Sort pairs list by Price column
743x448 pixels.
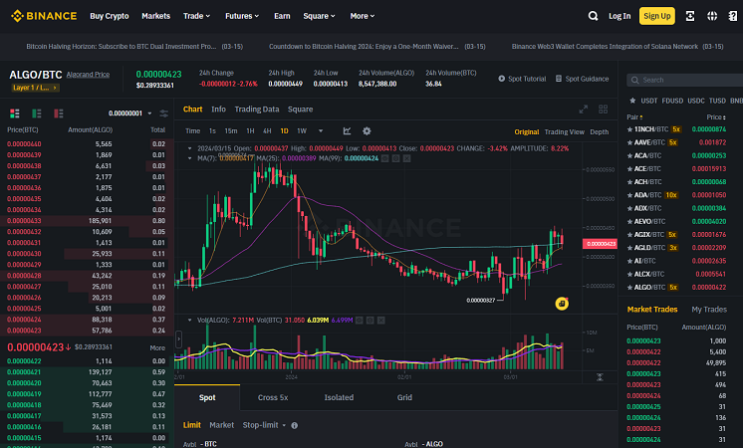pos(716,117)
